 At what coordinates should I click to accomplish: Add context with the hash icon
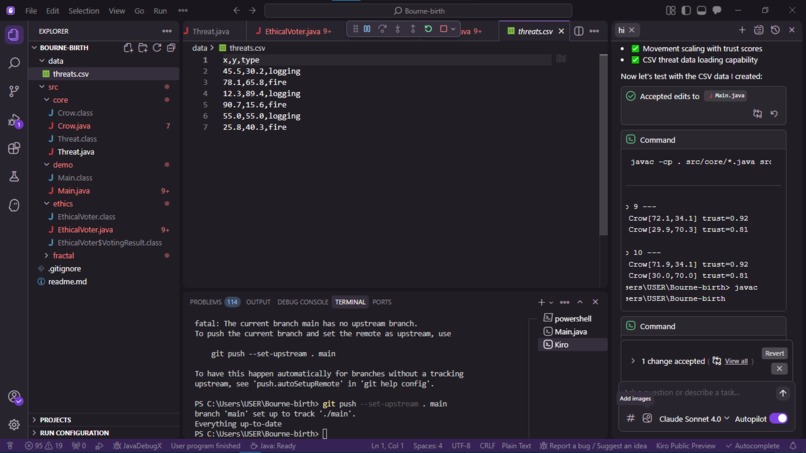pyautogui.click(x=630, y=418)
